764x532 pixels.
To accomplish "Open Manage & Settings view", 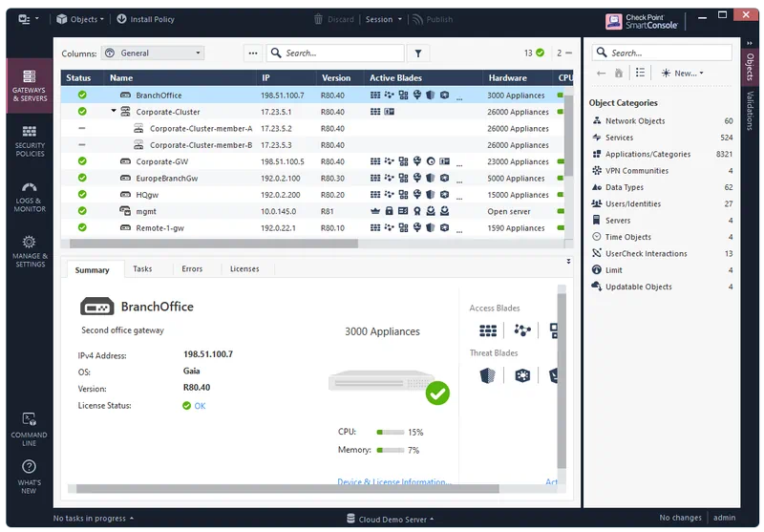I will [30, 252].
